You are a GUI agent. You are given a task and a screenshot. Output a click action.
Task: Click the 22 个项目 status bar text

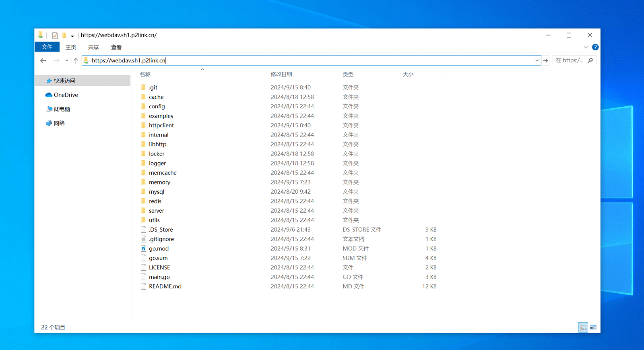[53, 327]
